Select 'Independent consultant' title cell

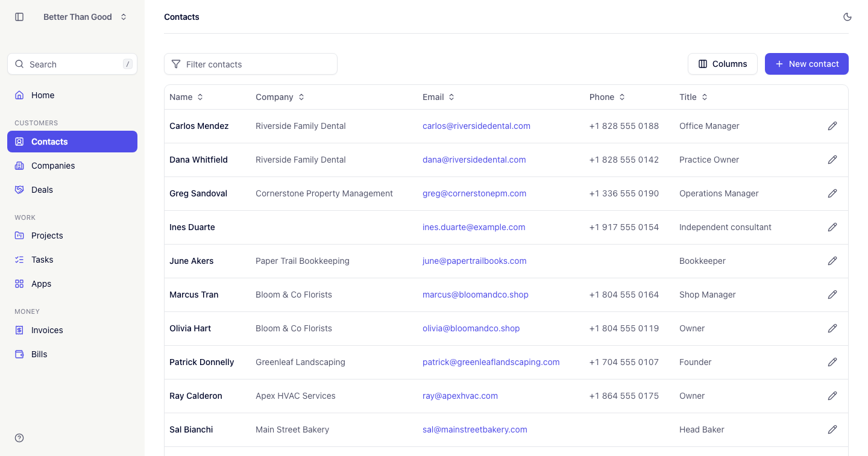tap(725, 227)
